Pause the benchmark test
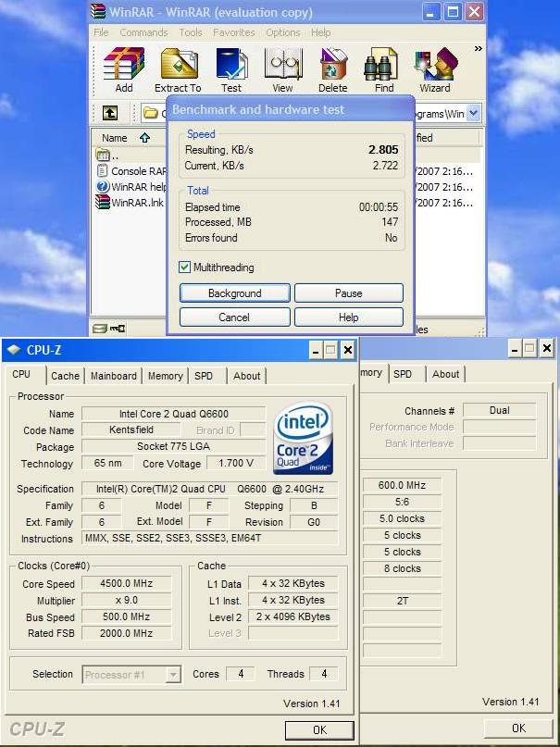The width and height of the screenshot is (560, 747). (x=349, y=293)
